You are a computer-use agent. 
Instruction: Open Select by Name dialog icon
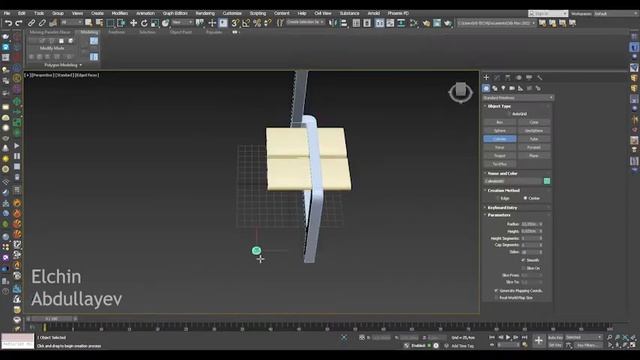tap(99, 23)
